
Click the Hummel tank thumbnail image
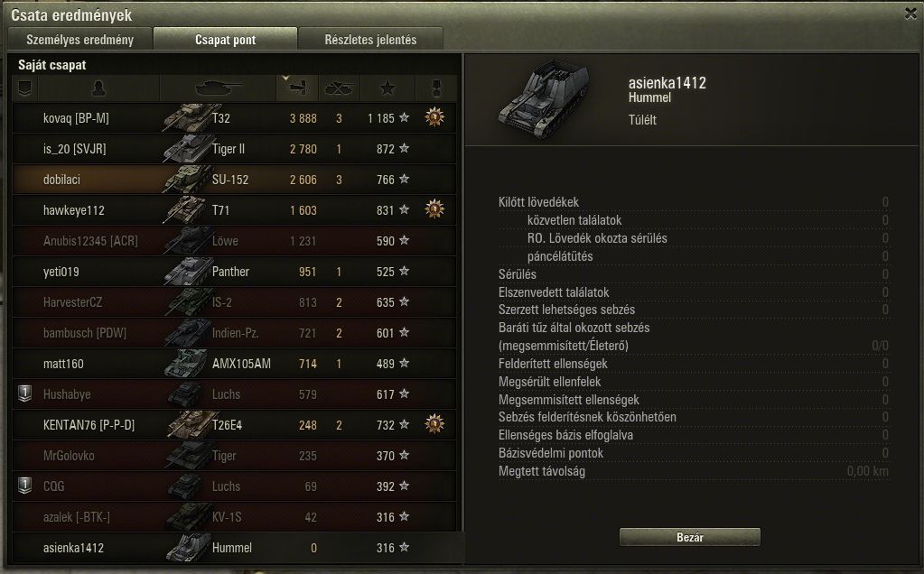pos(544,98)
